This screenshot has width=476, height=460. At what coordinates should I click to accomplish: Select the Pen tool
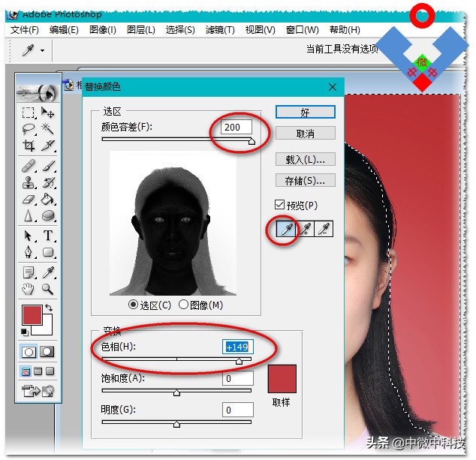point(29,252)
